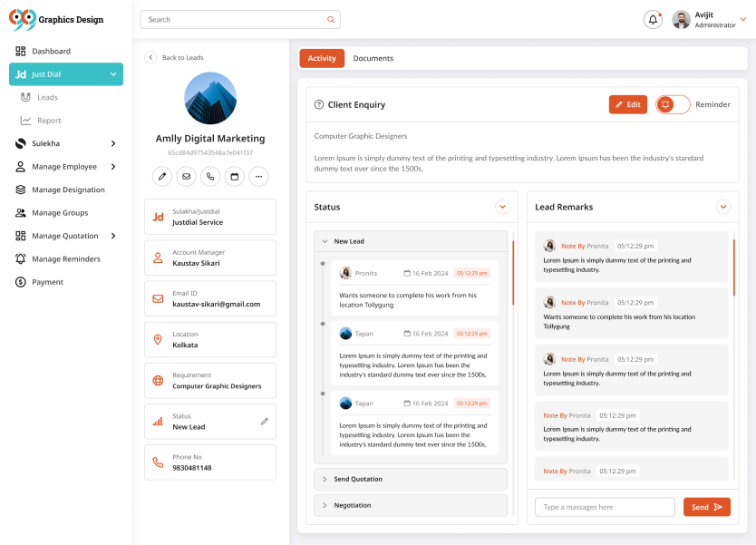Open the Avijit Administrator profile dropdown
Image resolution: width=756 pixels, height=545 pixels.
pyautogui.click(x=742, y=19)
